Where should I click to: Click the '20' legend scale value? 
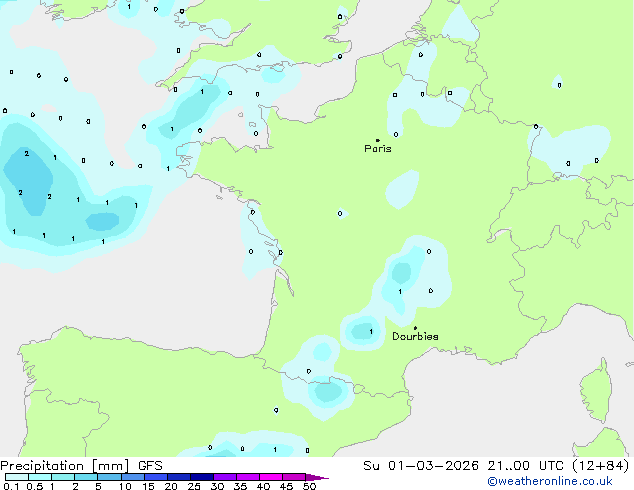click(x=171, y=486)
